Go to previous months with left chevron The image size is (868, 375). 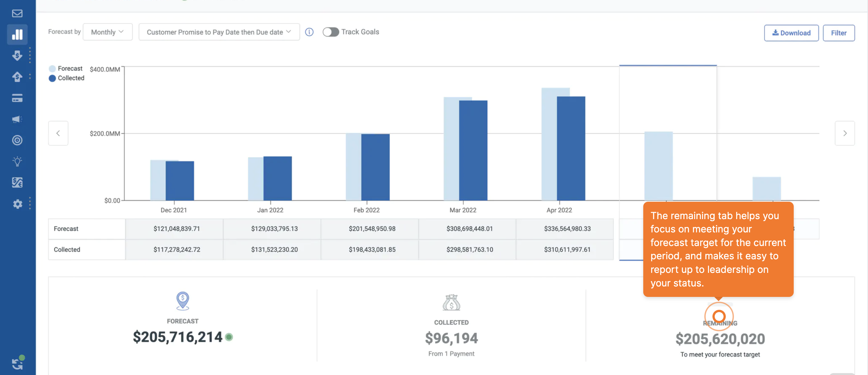(58, 133)
